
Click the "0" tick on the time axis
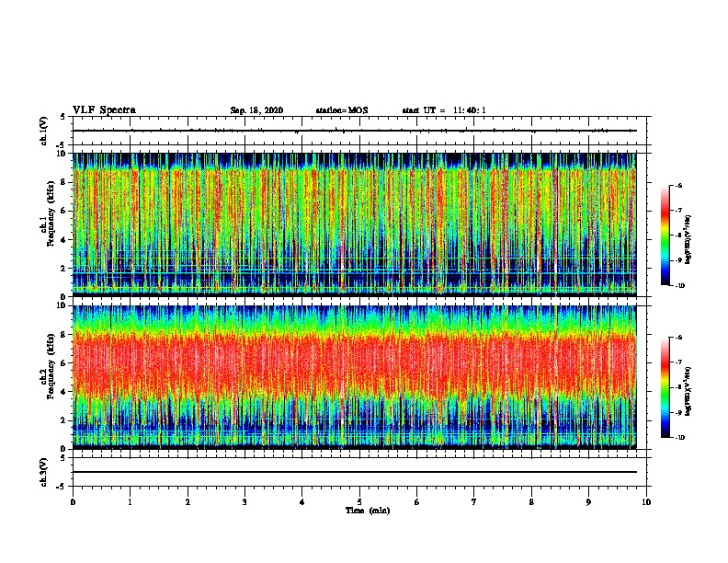click(x=73, y=502)
